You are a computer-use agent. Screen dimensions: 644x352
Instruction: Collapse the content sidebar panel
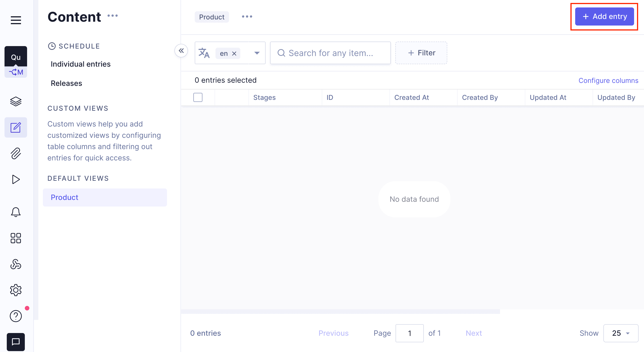tap(181, 51)
